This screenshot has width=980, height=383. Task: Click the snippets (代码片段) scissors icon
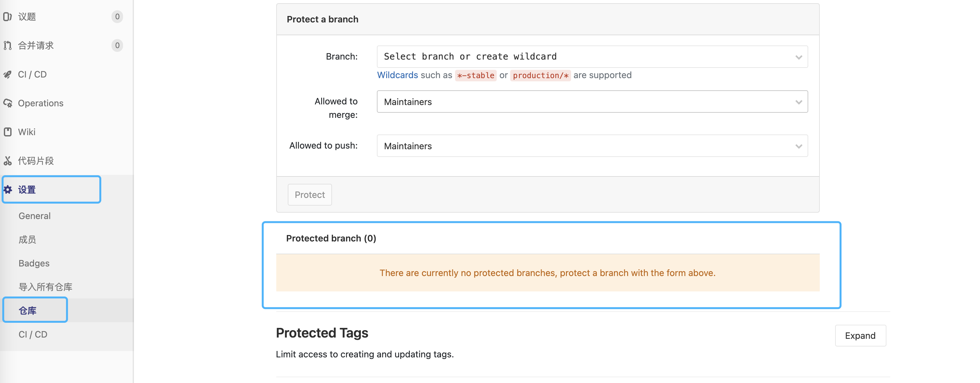coord(8,161)
